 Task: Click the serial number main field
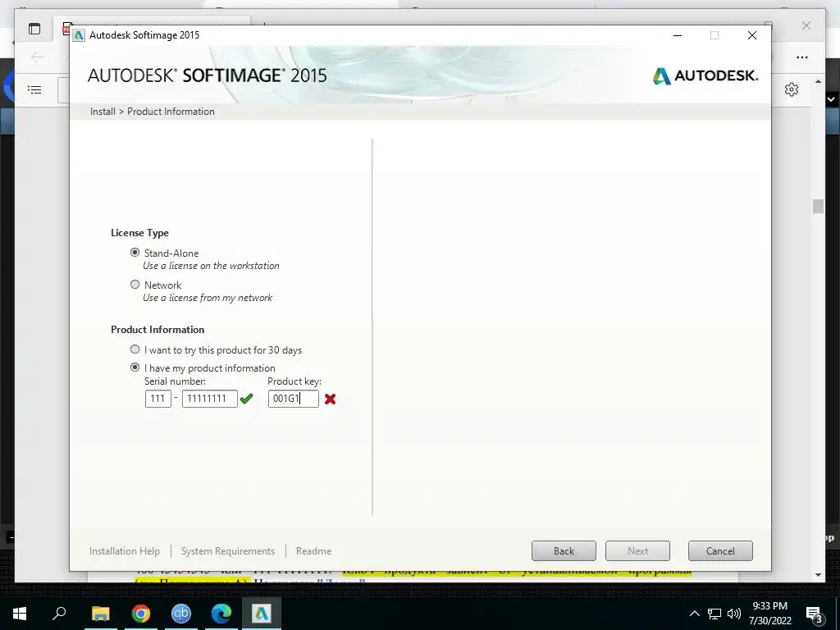click(x=209, y=399)
